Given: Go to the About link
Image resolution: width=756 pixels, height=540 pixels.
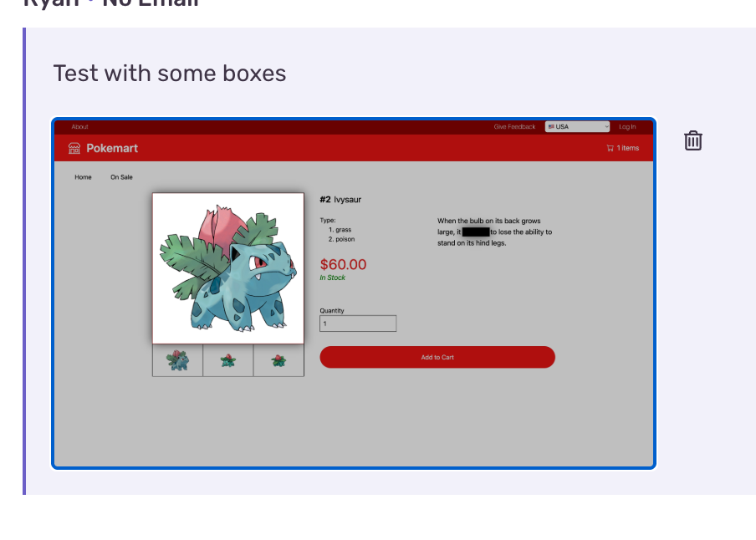Looking at the screenshot, I should [80, 127].
